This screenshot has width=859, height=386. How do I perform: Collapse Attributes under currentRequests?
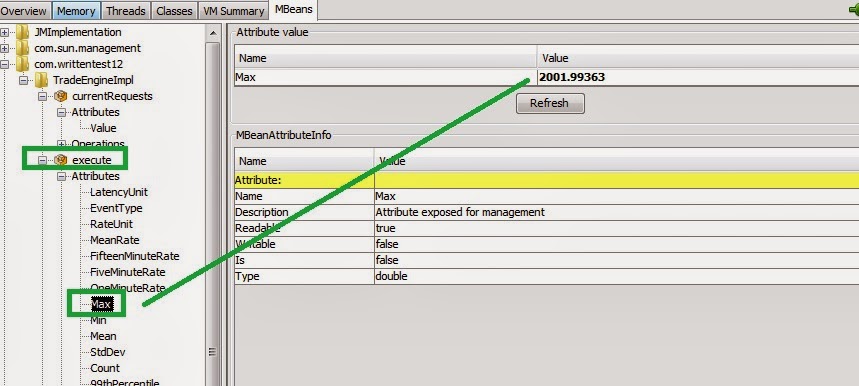[61, 112]
